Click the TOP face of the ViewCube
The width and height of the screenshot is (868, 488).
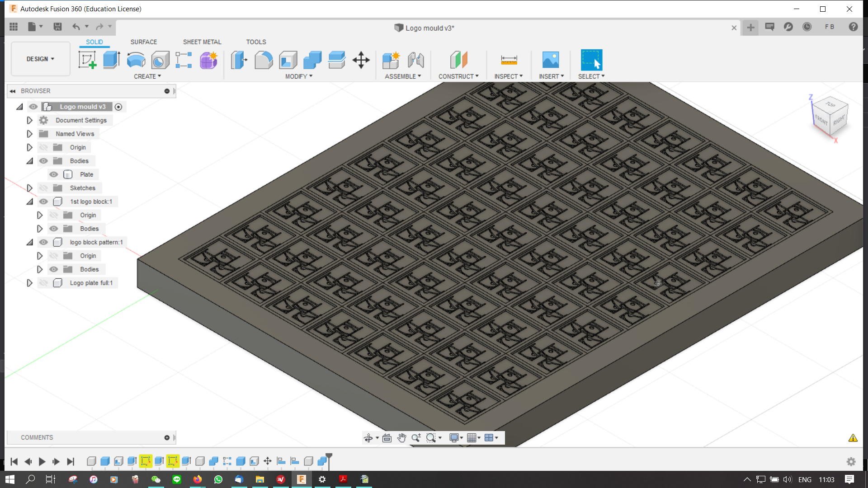[830, 104]
